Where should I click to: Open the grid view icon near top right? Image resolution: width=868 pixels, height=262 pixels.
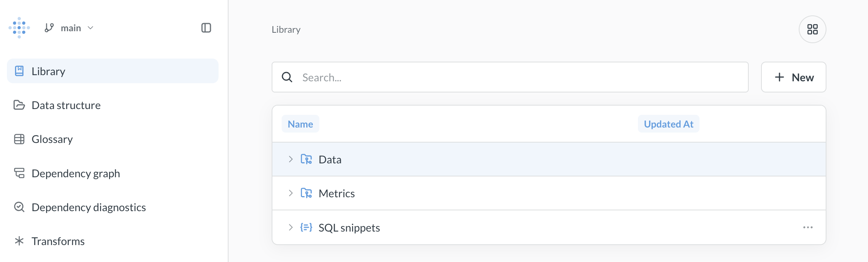(812, 29)
